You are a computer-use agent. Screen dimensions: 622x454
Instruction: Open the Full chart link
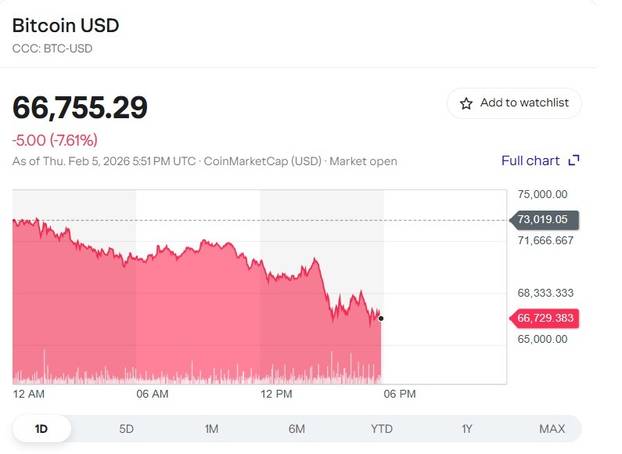coord(530,161)
